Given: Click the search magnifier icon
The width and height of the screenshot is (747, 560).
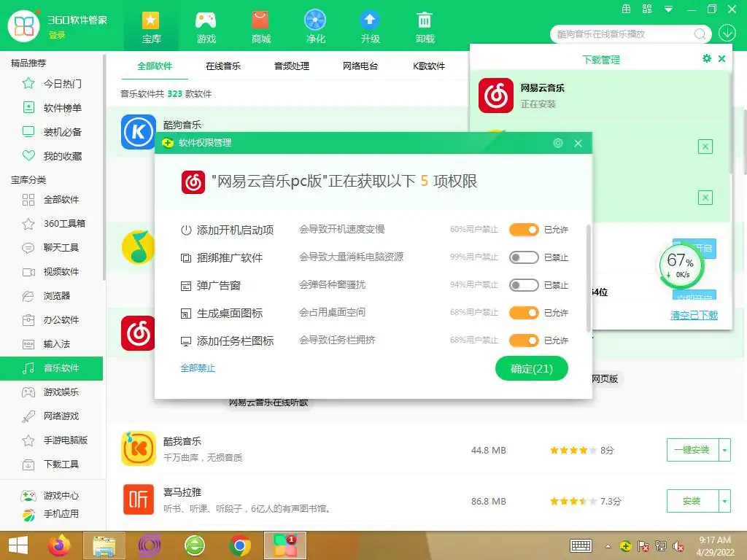Looking at the screenshot, I should [700, 34].
